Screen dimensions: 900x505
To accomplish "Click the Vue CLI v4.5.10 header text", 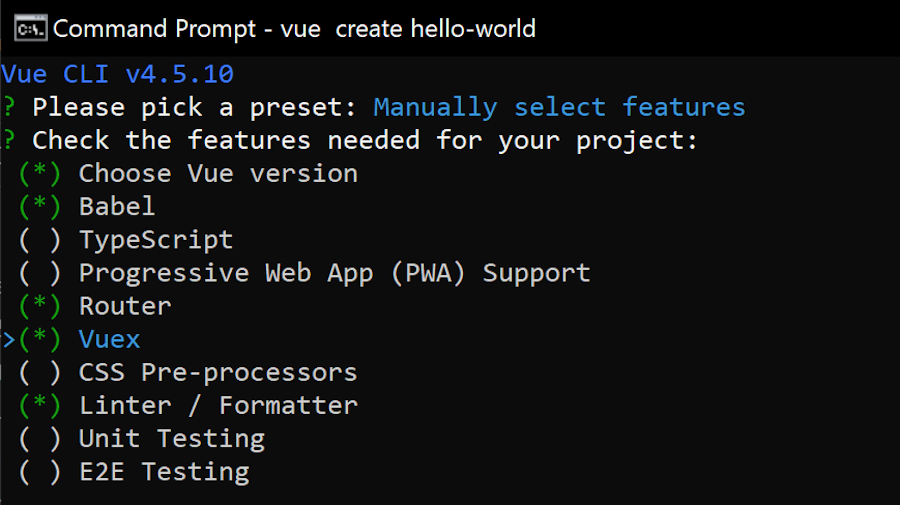I will point(118,74).
